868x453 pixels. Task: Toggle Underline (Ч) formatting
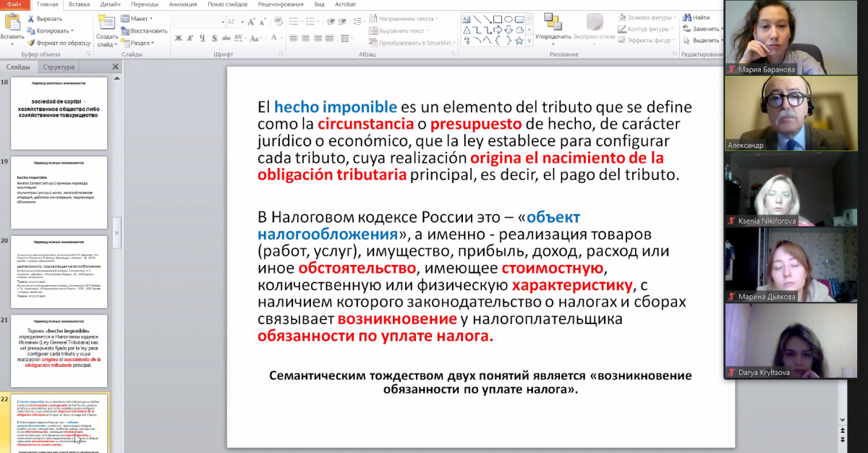(203, 38)
